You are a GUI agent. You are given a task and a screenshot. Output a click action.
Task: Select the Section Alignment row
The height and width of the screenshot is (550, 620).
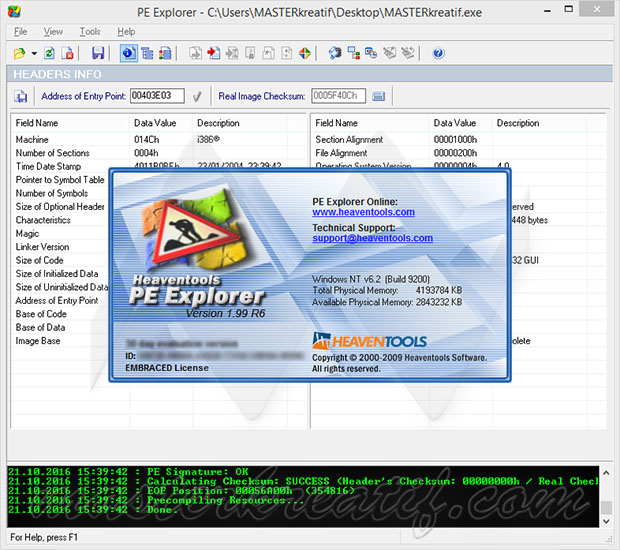[459, 140]
